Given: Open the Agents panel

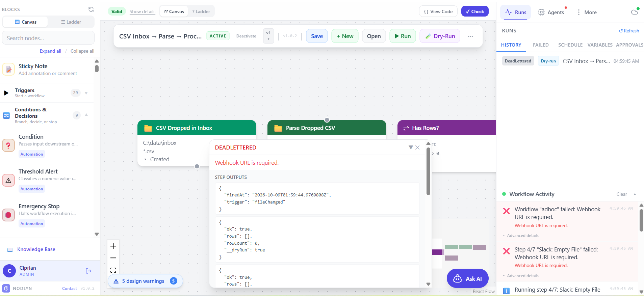Looking at the screenshot, I should point(551,12).
